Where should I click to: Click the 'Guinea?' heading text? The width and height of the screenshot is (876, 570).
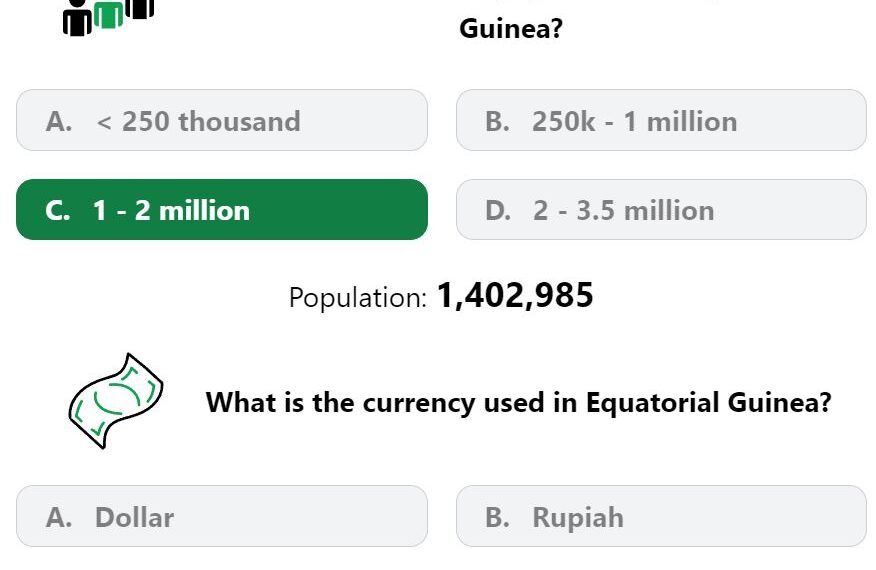[511, 28]
